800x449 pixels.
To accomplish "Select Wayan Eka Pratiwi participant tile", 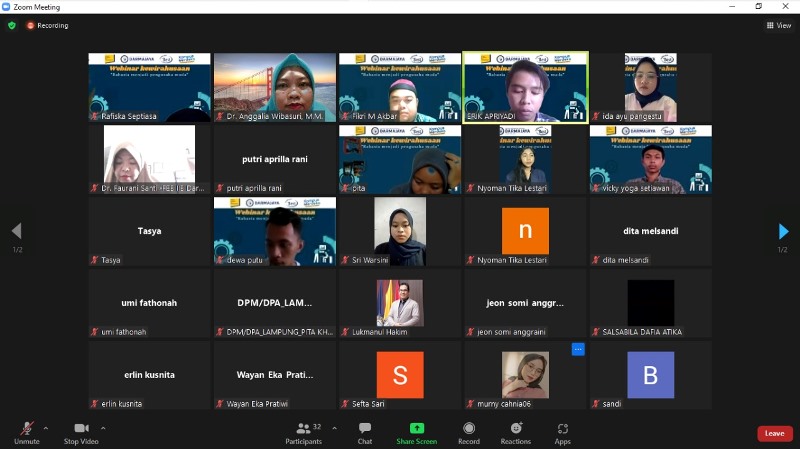I will [275, 375].
